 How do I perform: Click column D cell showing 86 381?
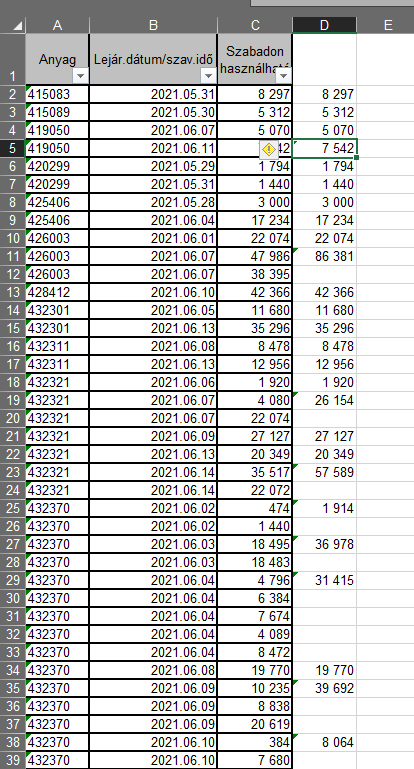click(325, 256)
